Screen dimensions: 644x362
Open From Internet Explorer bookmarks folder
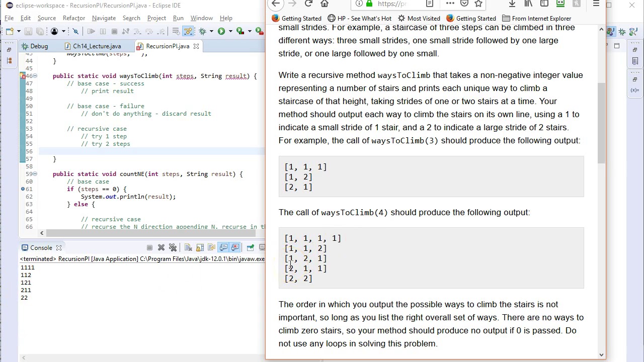tap(536, 19)
